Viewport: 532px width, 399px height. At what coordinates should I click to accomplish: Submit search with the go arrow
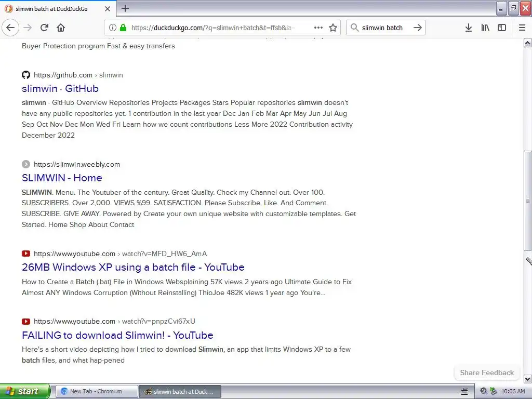point(418,28)
